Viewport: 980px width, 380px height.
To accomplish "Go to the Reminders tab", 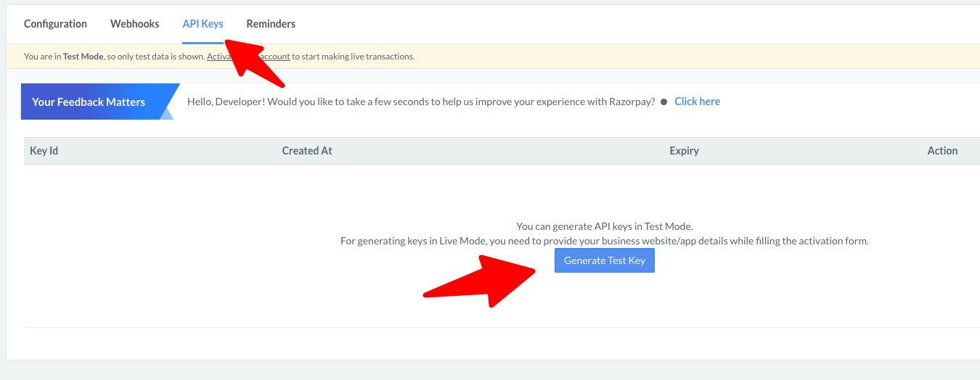I will [x=271, y=24].
